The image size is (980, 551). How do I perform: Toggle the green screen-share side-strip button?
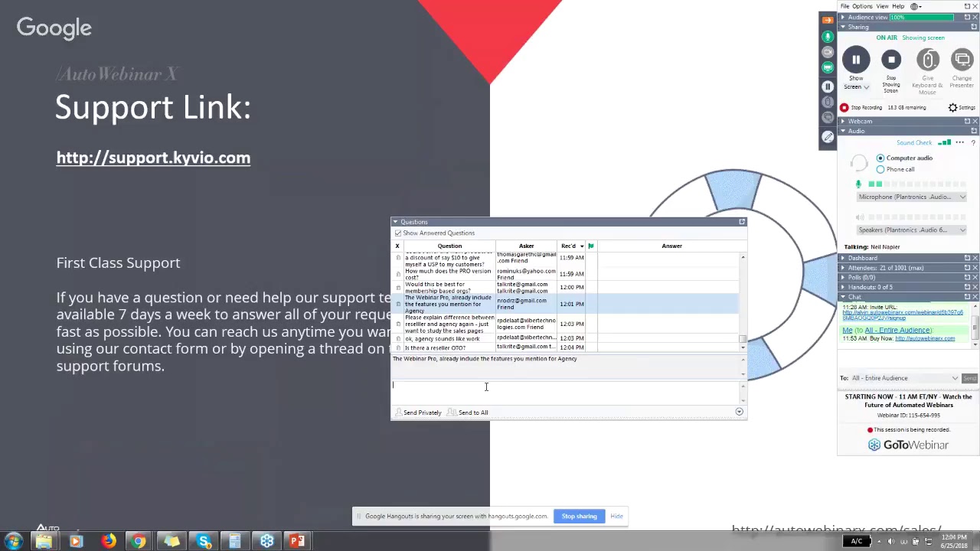[828, 68]
